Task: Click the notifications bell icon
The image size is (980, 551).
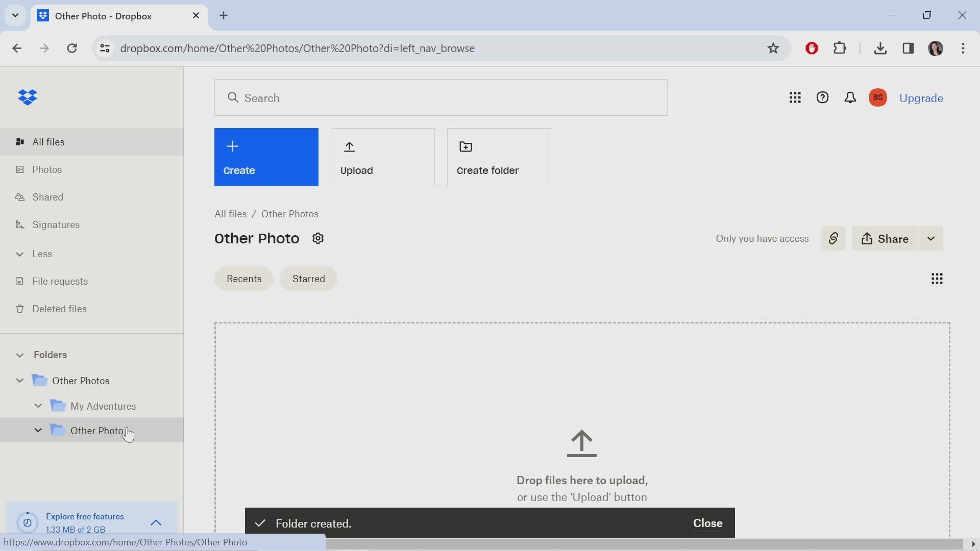Action: point(850,98)
